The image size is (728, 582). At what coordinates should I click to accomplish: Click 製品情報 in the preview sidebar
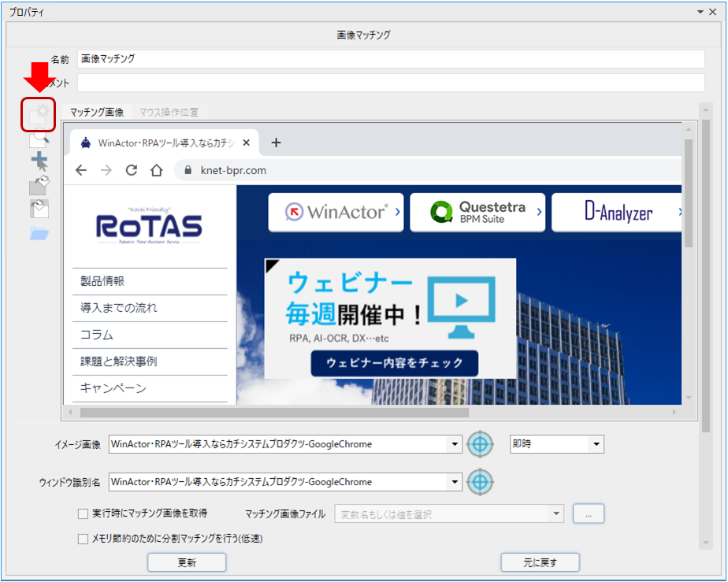102,281
